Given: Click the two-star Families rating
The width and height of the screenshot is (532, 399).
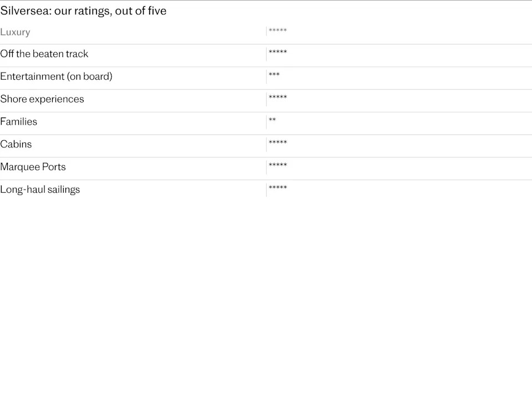Looking at the screenshot, I should tap(272, 120).
